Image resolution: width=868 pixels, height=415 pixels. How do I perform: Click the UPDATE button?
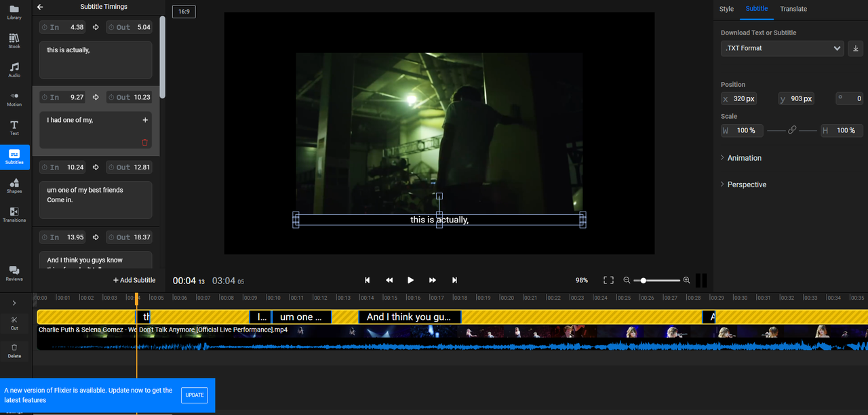click(x=195, y=395)
